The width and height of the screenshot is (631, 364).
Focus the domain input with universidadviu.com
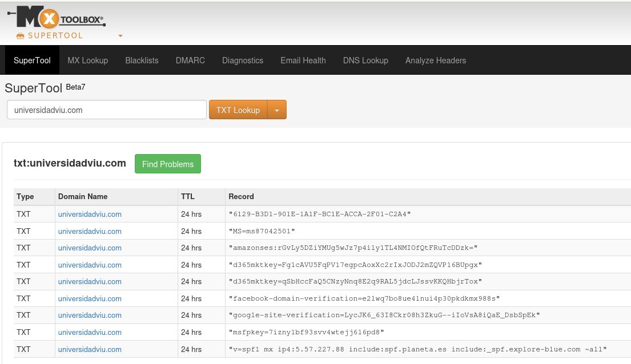[107, 110]
